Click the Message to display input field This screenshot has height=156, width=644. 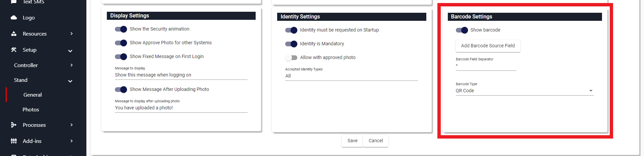pyautogui.click(x=181, y=75)
